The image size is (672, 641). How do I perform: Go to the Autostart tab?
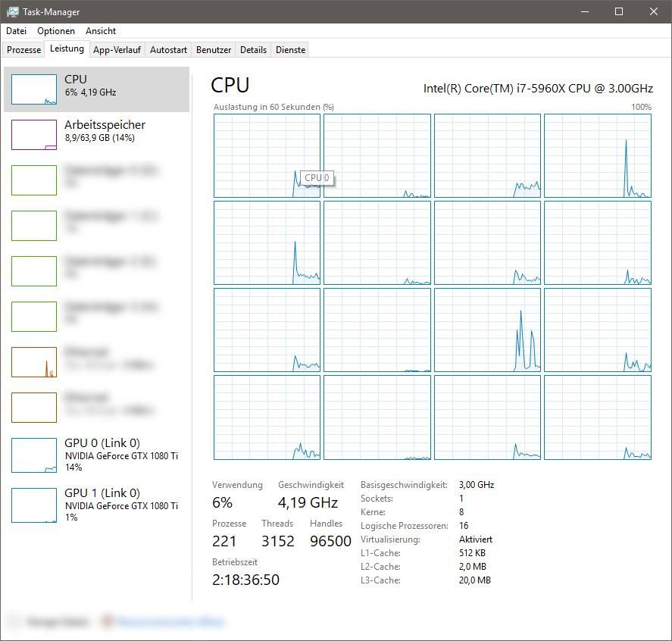(168, 50)
